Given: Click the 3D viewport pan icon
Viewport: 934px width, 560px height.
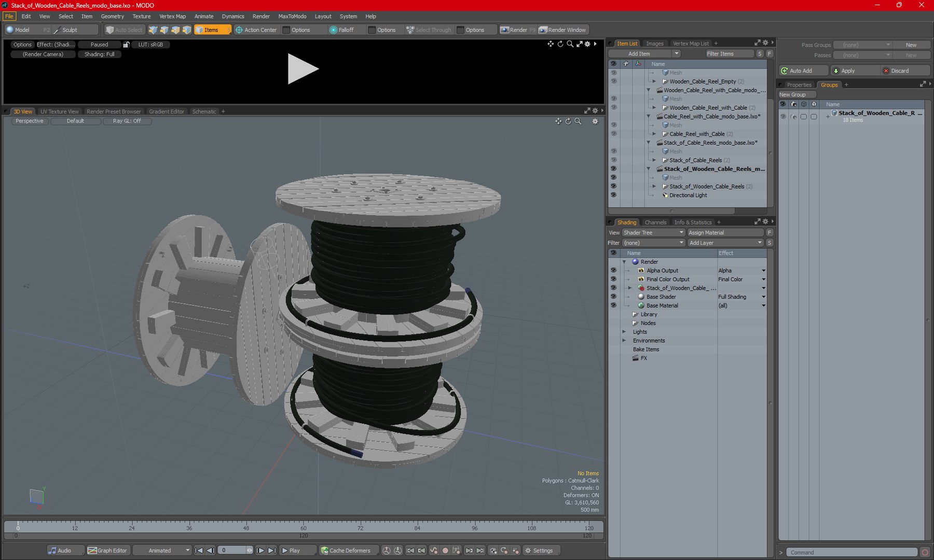Looking at the screenshot, I should click(558, 121).
